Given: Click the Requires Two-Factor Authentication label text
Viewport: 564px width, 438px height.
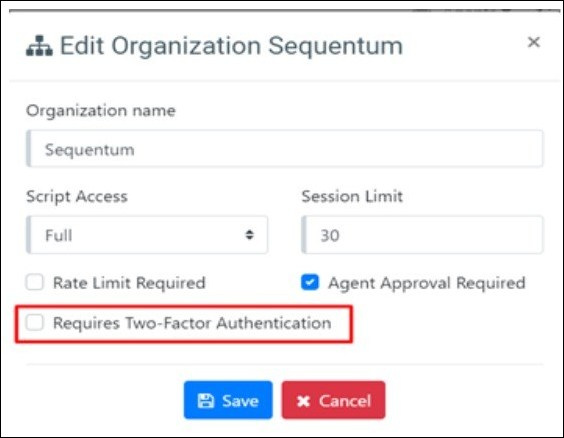Looking at the screenshot, I should (x=192, y=323).
